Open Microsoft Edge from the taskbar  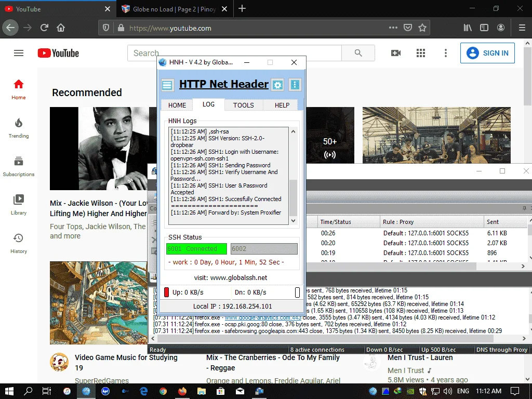[x=143, y=391]
